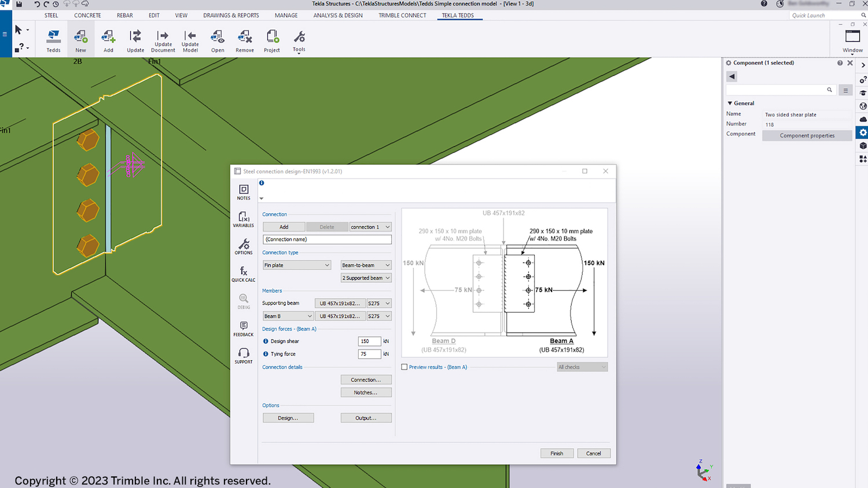Select the New Tedds calculation icon
Screen dimensions: 868x488
click(80, 39)
